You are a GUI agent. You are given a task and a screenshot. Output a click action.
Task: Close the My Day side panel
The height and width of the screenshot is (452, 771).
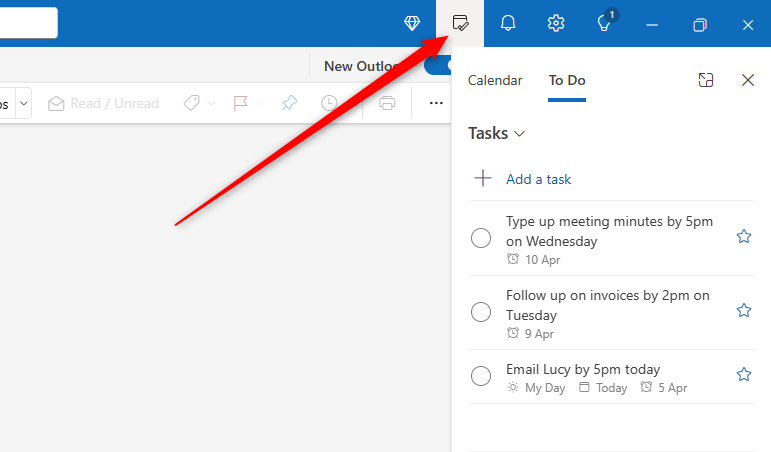coord(747,80)
